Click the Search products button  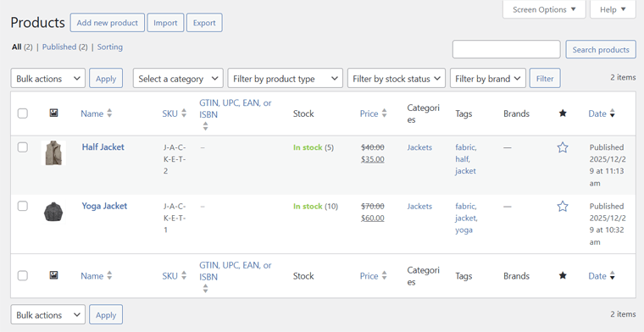[601, 49]
